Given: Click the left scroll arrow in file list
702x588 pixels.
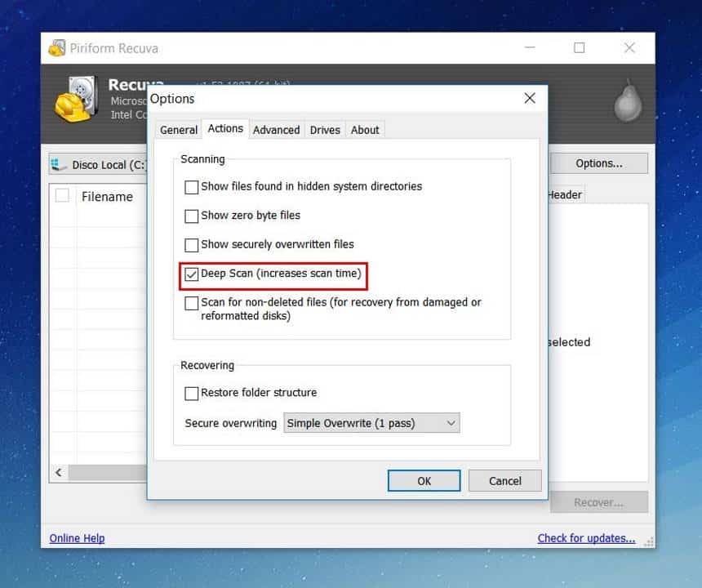Looking at the screenshot, I should (59, 473).
